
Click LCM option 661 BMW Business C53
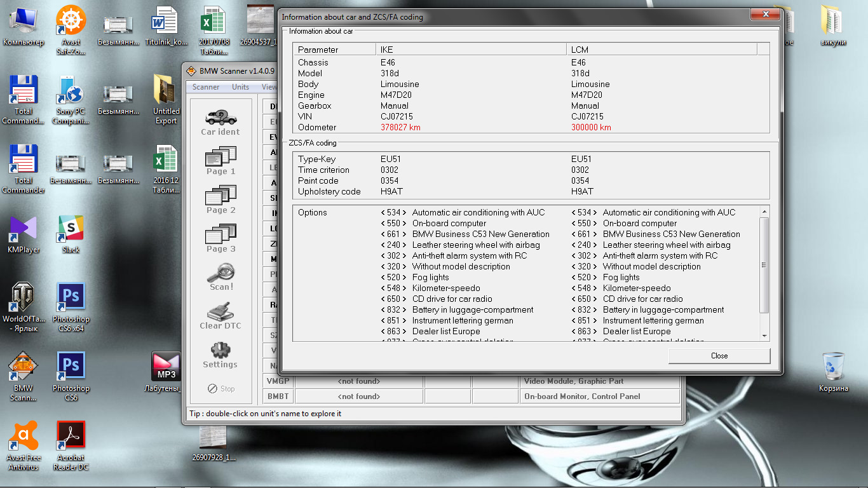656,234
